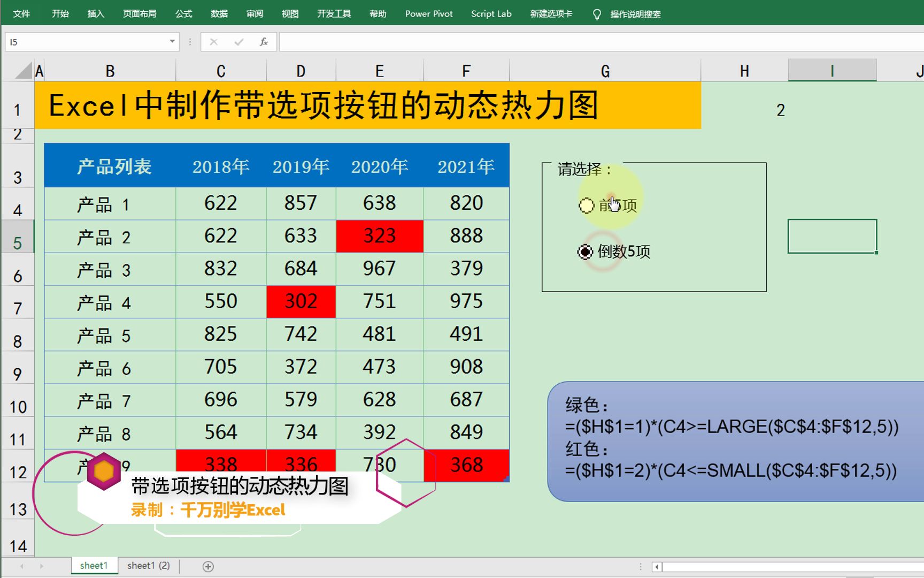Image resolution: width=924 pixels, height=578 pixels.
Task: Click cell containing 产品 3
Action: point(110,269)
